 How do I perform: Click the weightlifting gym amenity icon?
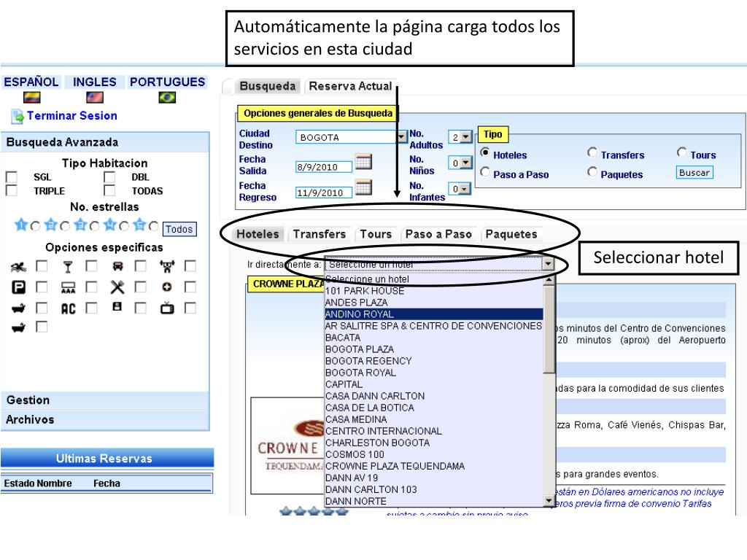pyautogui.click(x=167, y=267)
